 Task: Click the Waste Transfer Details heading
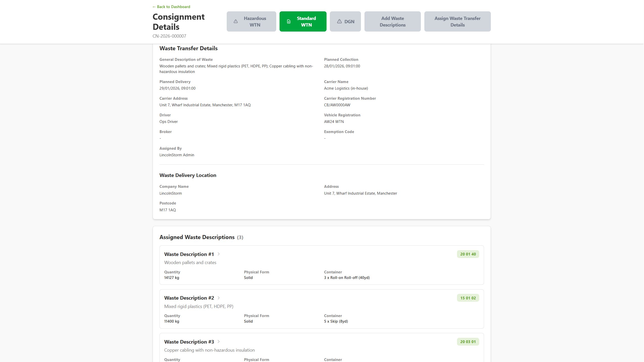189,48
